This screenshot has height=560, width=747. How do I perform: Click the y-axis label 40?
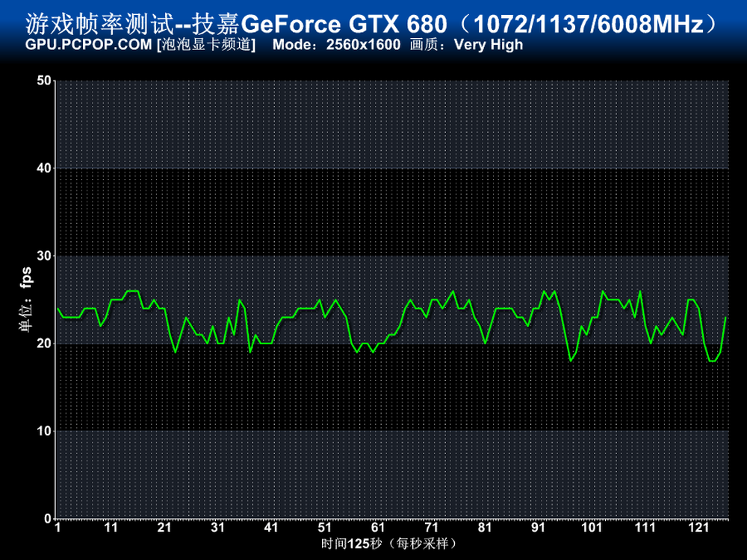click(x=44, y=168)
